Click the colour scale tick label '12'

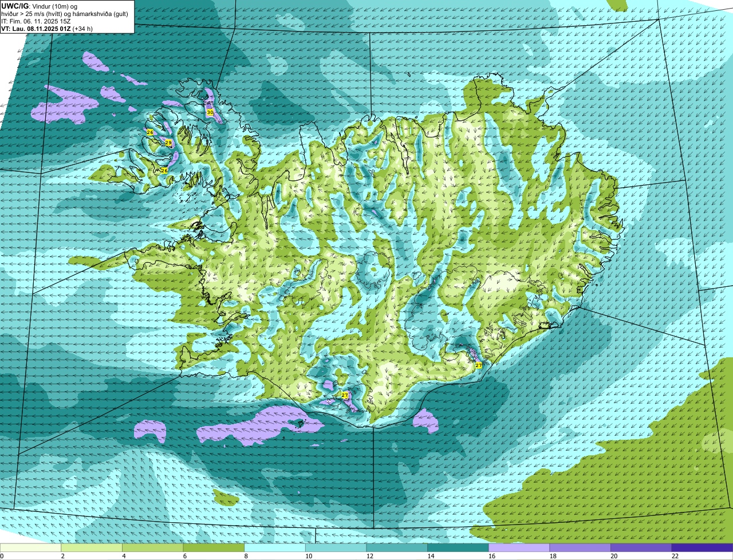click(x=370, y=556)
